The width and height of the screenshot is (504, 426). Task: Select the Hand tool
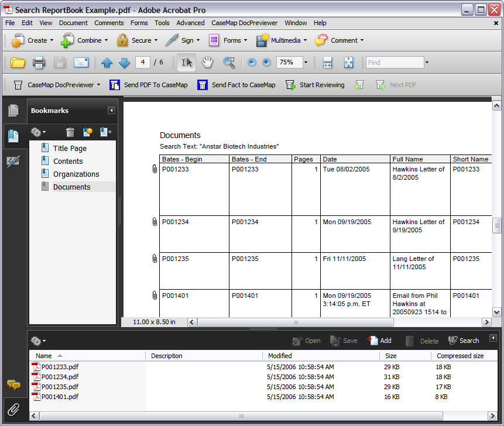pyautogui.click(x=207, y=63)
